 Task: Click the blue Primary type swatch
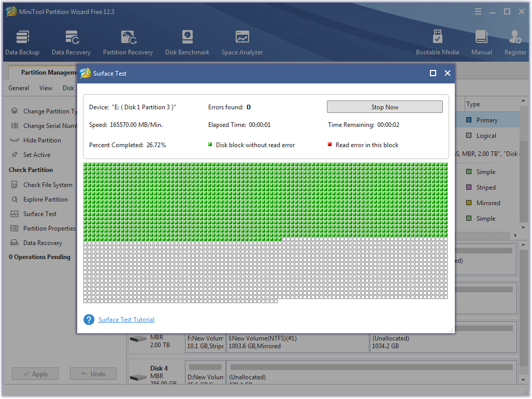point(469,120)
